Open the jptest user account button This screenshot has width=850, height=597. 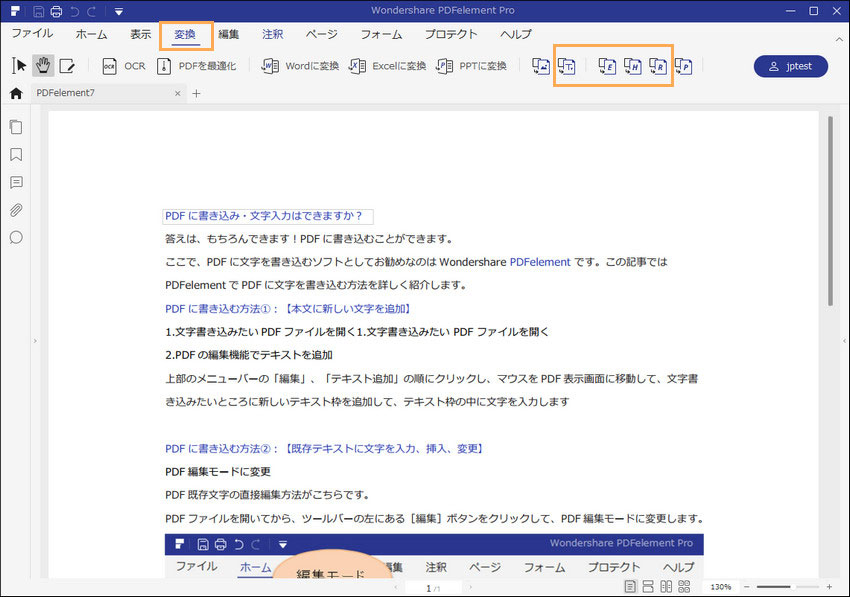click(790, 66)
